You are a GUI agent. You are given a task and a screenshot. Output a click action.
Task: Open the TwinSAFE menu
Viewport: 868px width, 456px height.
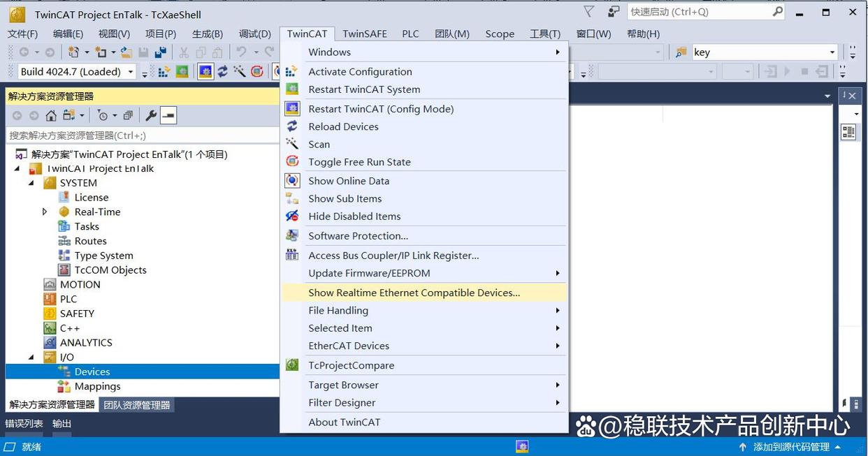coord(364,34)
